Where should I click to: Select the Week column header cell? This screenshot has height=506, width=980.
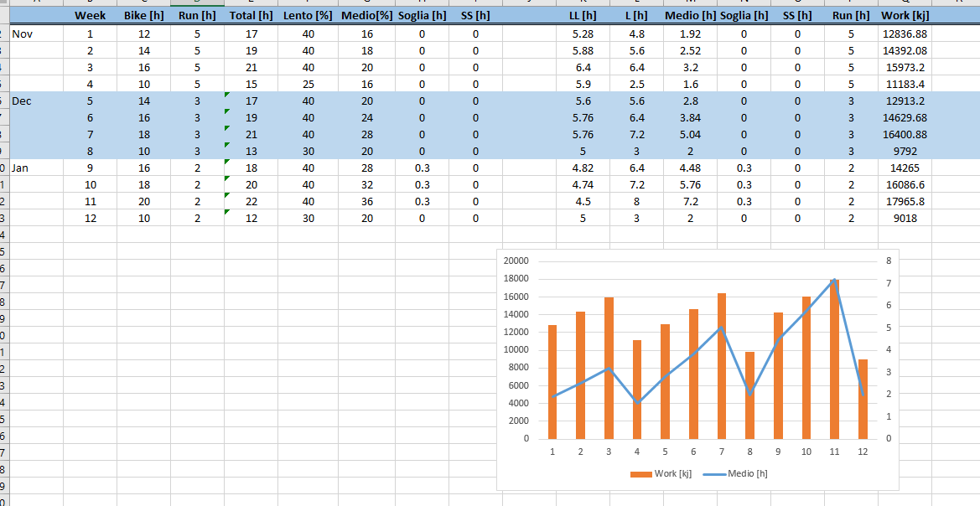tap(90, 15)
